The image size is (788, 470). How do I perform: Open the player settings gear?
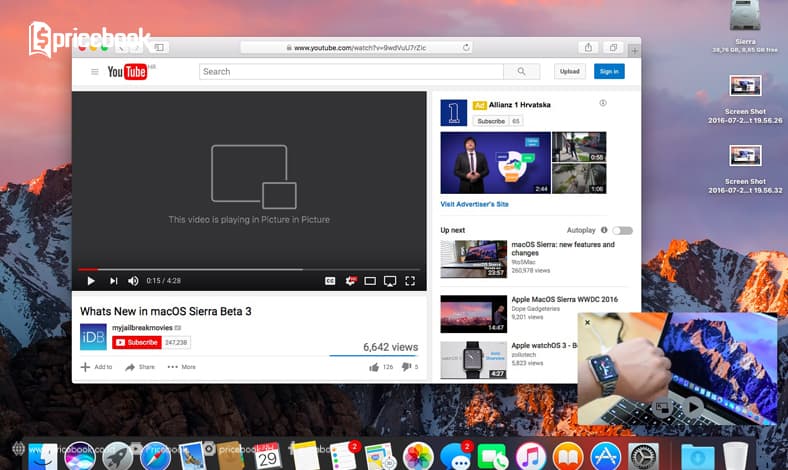(350, 281)
